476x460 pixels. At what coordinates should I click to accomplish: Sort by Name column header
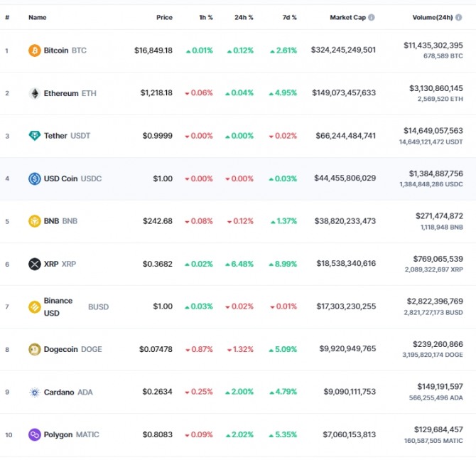(x=37, y=17)
